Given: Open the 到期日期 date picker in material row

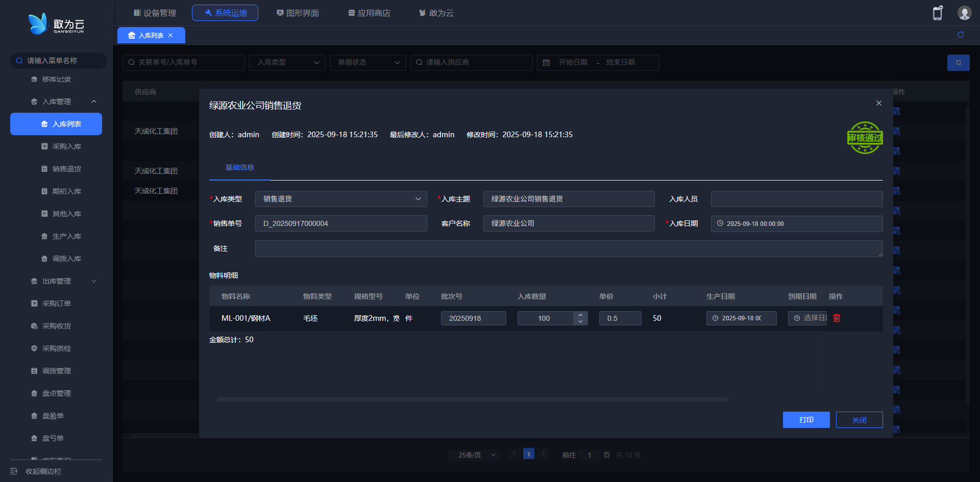Looking at the screenshot, I should point(808,318).
